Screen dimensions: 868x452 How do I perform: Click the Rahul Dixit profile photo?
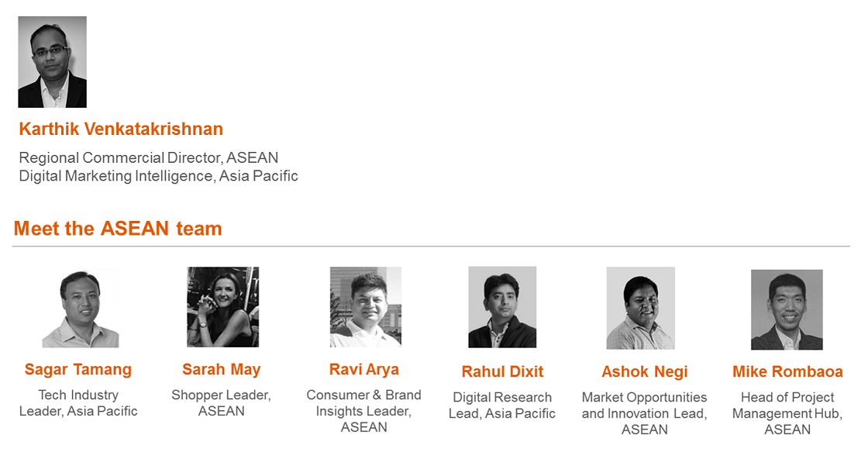tap(502, 307)
